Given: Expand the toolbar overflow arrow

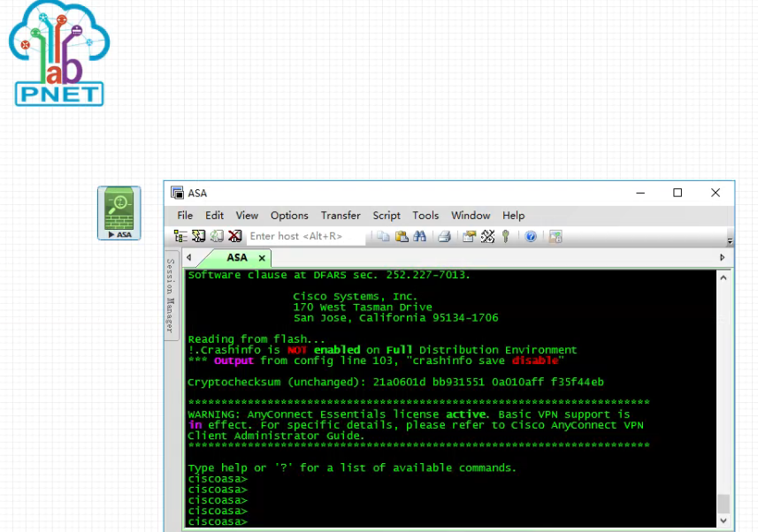Looking at the screenshot, I should (x=730, y=240).
